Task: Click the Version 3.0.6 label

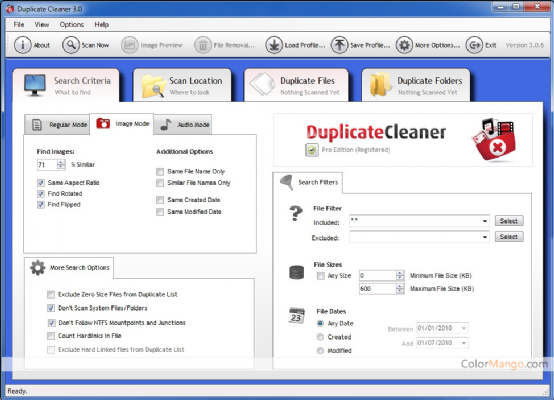Action: (x=525, y=45)
